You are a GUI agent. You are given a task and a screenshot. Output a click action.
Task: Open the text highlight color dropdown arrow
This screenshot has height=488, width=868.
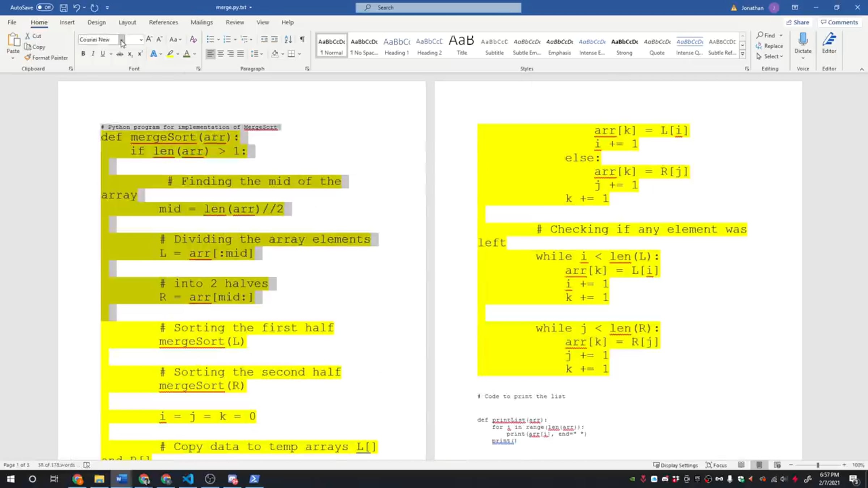click(178, 54)
